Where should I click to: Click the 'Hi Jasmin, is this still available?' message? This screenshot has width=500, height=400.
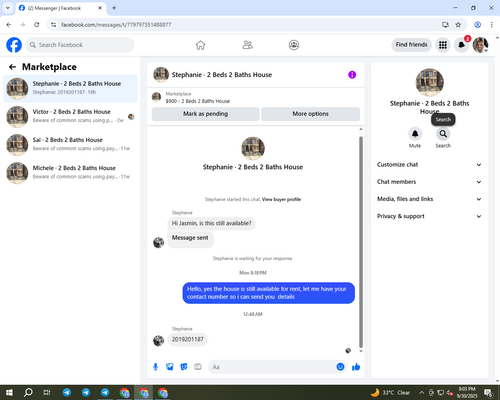click(x=211, y=223)
